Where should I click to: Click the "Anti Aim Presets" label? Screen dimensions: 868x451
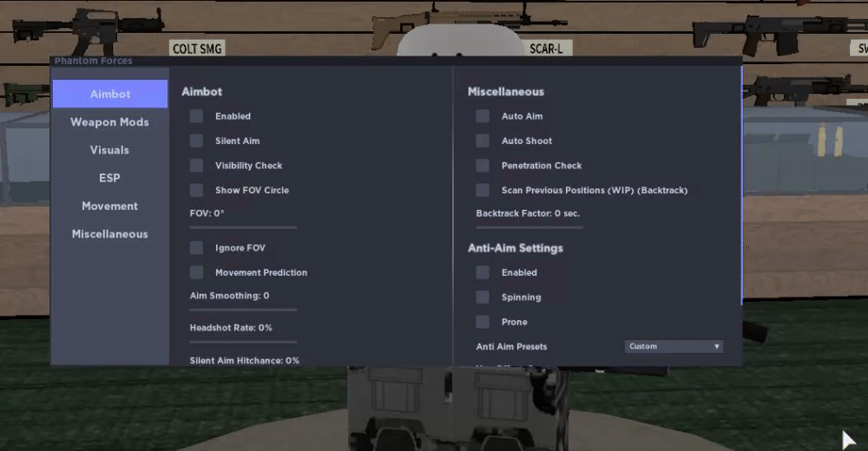click(x=511, y=346)
